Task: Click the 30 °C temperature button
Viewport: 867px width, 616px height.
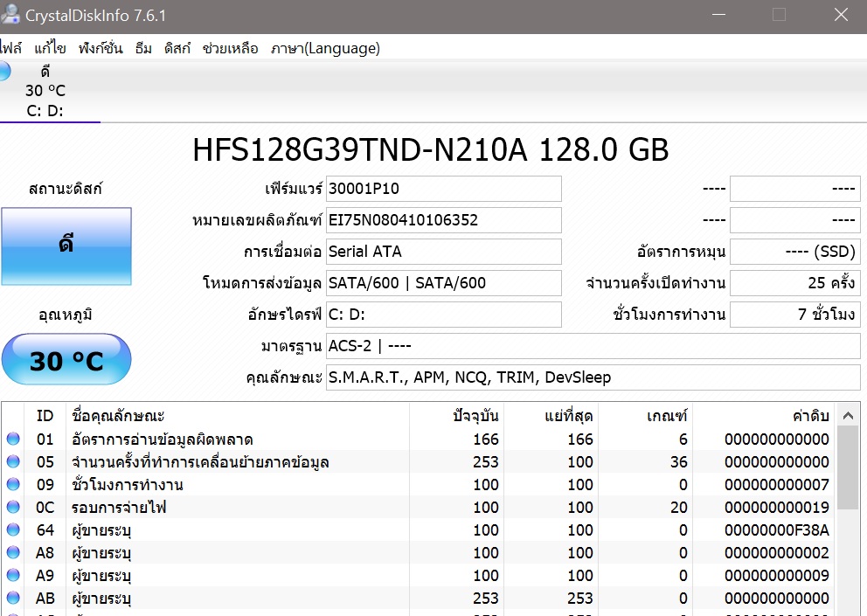Action: point(66,359)
